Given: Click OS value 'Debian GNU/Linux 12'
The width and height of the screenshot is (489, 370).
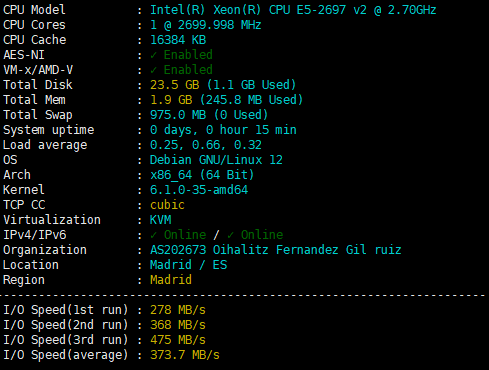Looking at the screenshot, I should (x=216, y=160).
